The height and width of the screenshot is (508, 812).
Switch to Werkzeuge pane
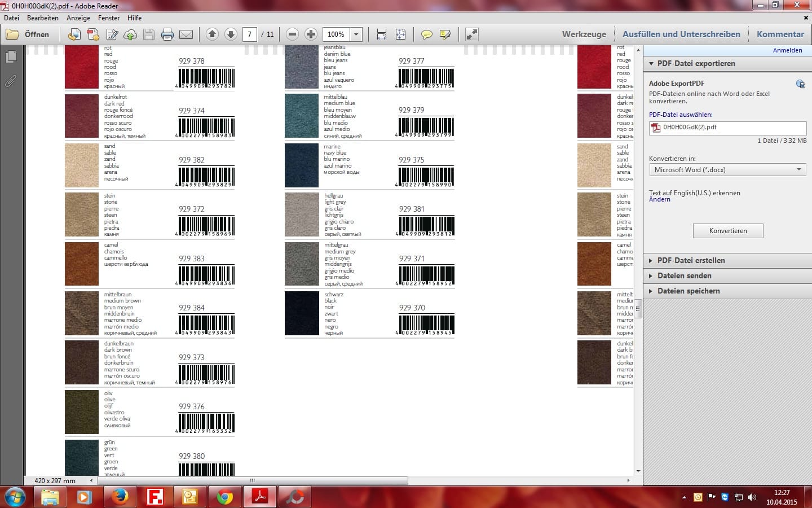584,34
